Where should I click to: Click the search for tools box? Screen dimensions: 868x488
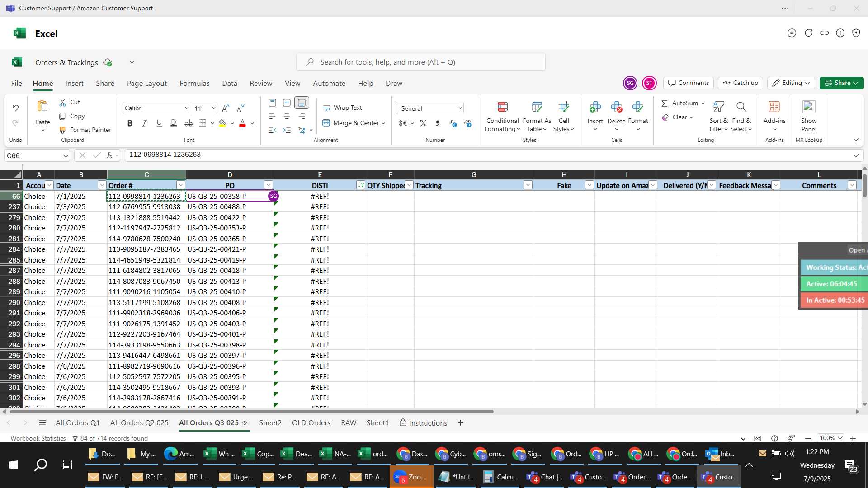click(x=420, y=62)
